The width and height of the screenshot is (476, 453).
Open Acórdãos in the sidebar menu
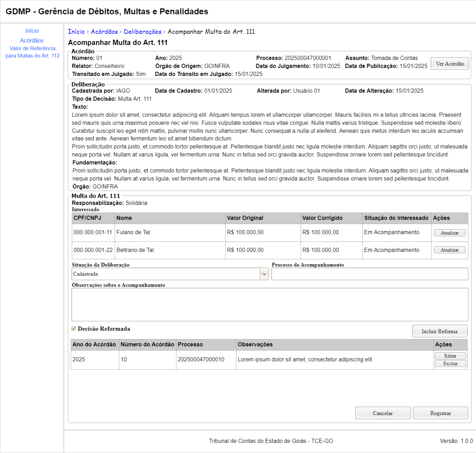(x=32, y=41)
